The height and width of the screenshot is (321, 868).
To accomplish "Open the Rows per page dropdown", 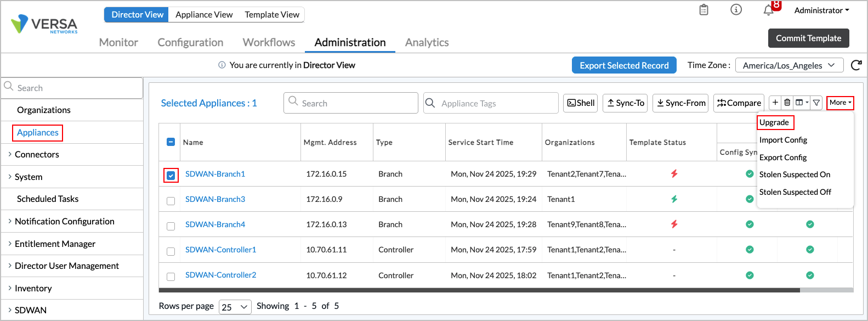I will (235, 307).
